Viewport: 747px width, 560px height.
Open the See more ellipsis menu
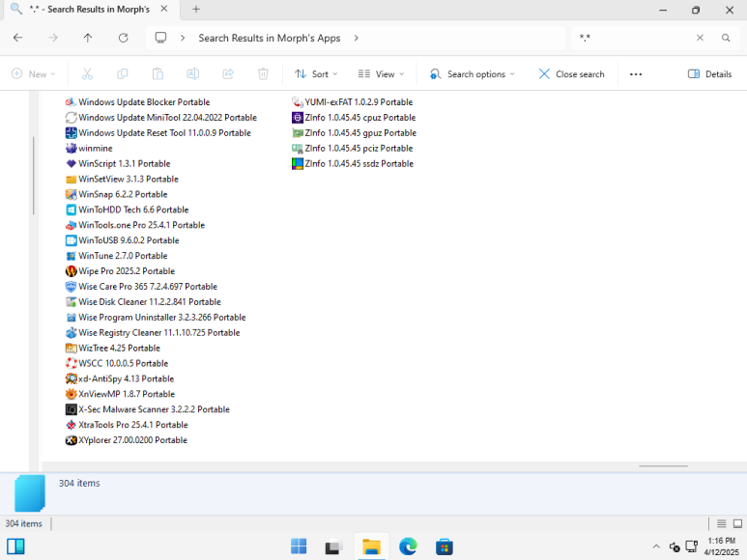coord(636,74)
